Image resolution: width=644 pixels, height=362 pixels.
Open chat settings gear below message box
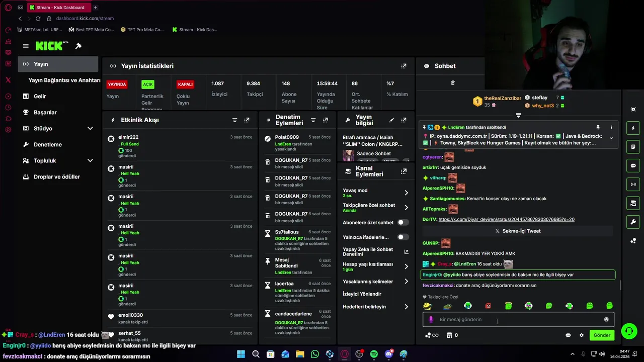tap(582, 335)
